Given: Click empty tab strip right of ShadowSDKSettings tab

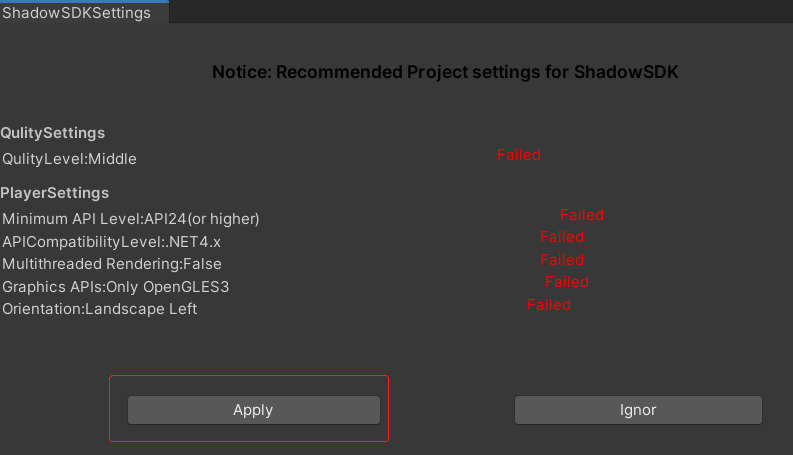Looking at the screenshot, I should pyautogui.click(x=480, y=12).
